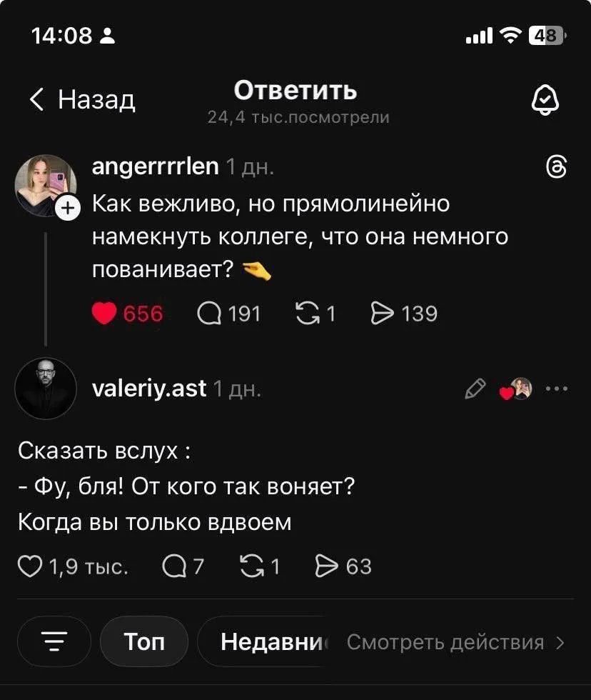
Task: Unlike valeriy.ast's reply heart
Action: [508, 391]
